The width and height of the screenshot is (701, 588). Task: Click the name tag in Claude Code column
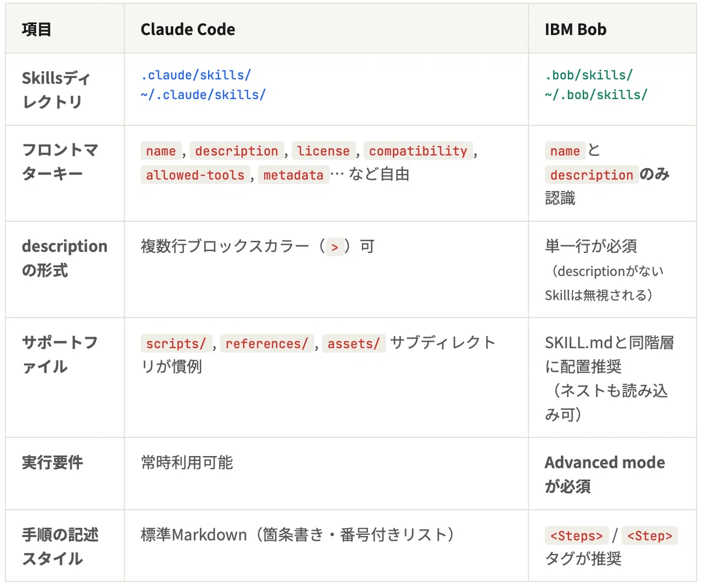[x=161, y=151]
